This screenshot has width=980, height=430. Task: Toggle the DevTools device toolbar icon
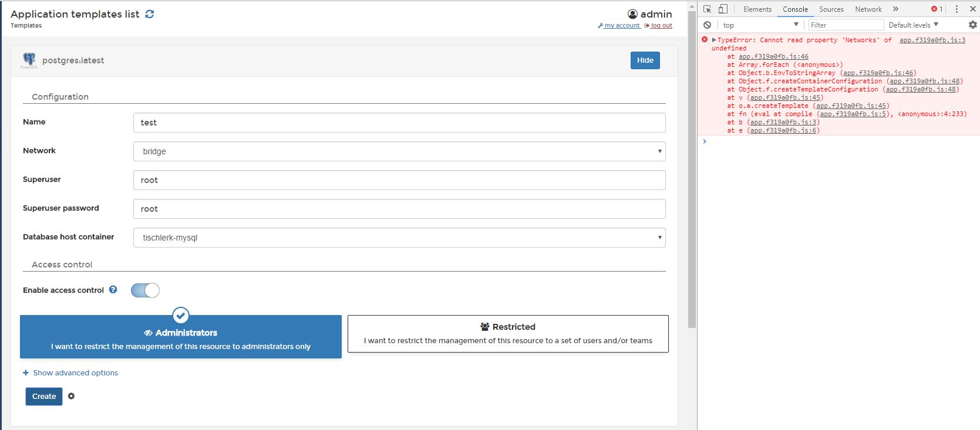click(x=723, y=9)
